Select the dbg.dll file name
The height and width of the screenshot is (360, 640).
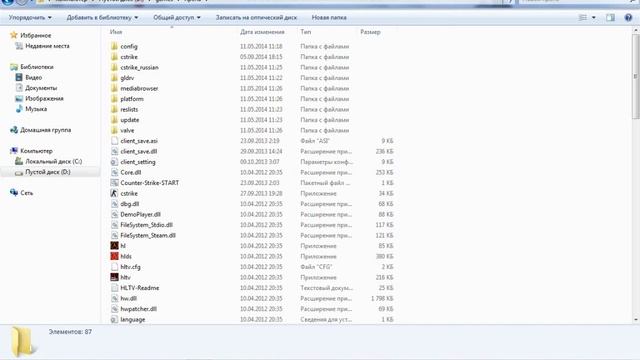pyautogui.click(x=130, y=204)
